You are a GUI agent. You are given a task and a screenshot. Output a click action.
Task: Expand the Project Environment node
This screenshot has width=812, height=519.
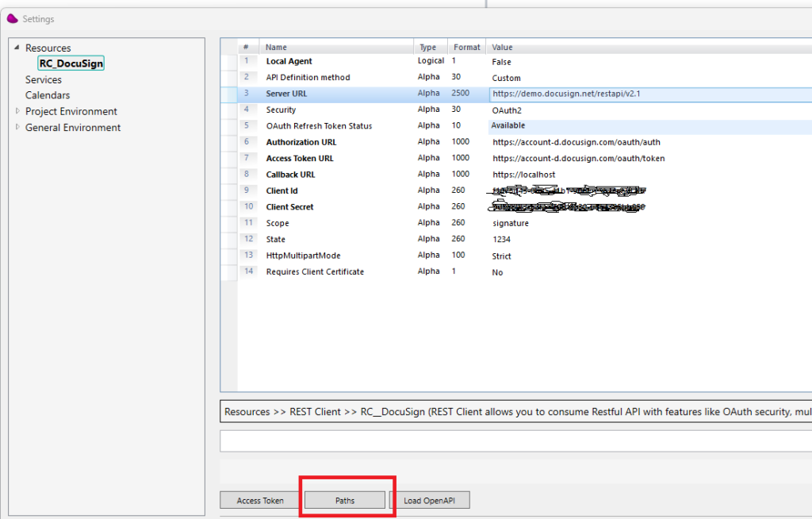tap(17, 111)
